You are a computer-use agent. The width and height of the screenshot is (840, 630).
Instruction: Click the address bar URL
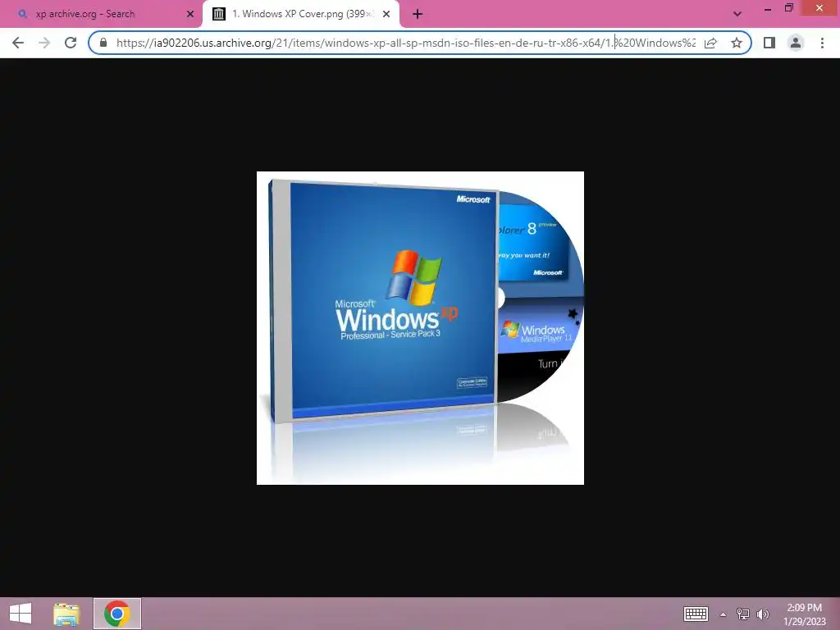pyautogui.click(x=405, y=43)
